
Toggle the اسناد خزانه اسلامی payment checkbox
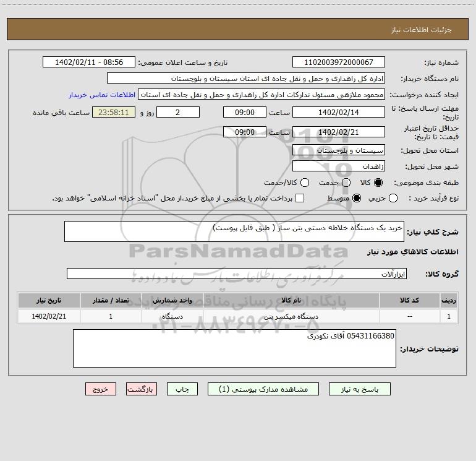(300, 198)
